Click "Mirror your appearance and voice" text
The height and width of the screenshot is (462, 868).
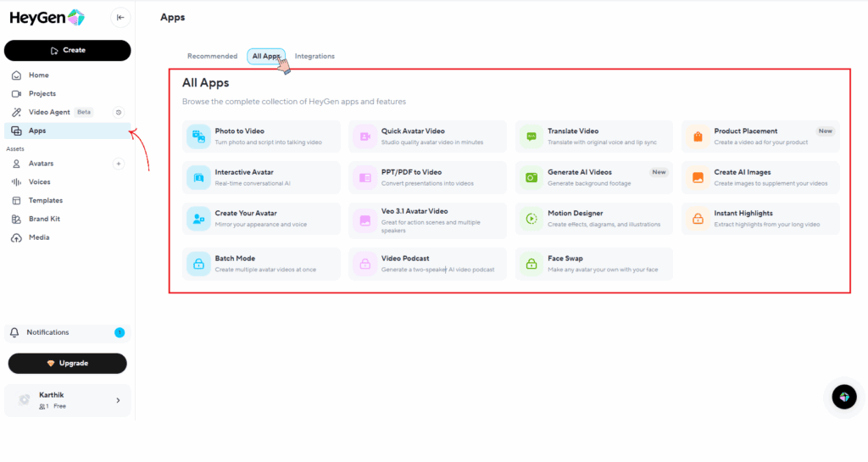pyautogui.click(x=261, y=225)
